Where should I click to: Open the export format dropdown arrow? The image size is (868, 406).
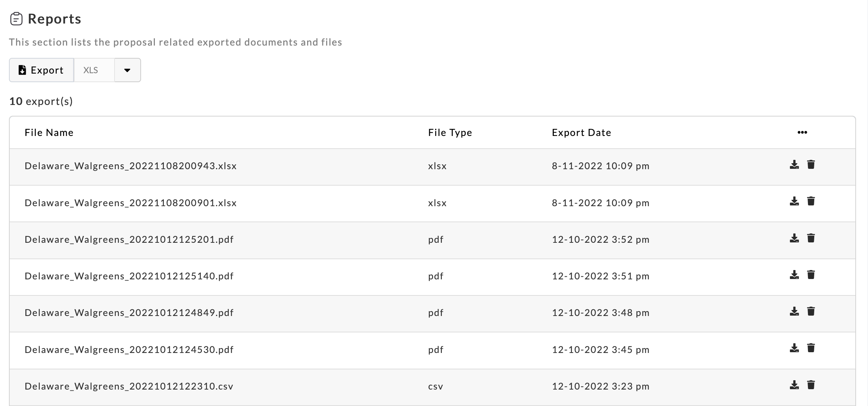coord(127,70)
